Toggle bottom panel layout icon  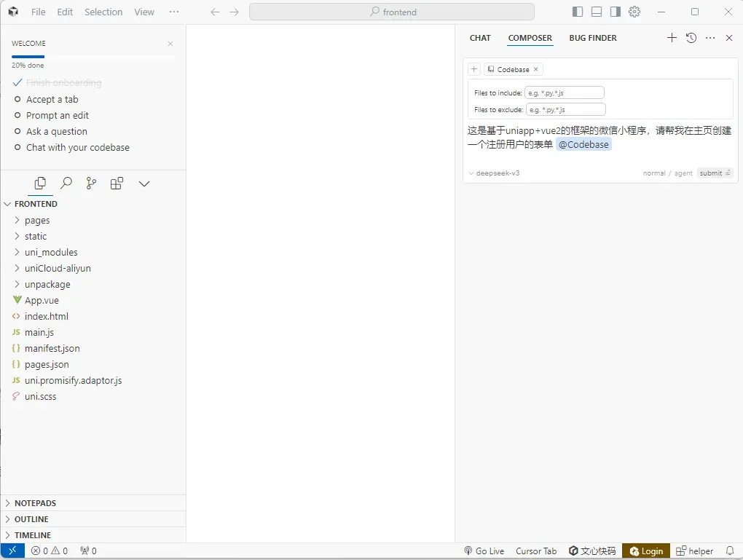pyautogui.click(x=597, y=12)
